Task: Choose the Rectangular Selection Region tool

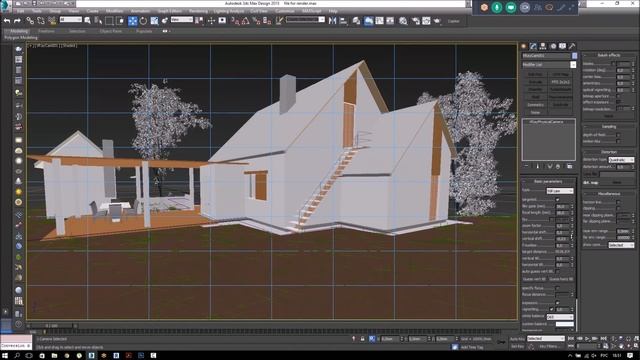Action: point(109,20)
